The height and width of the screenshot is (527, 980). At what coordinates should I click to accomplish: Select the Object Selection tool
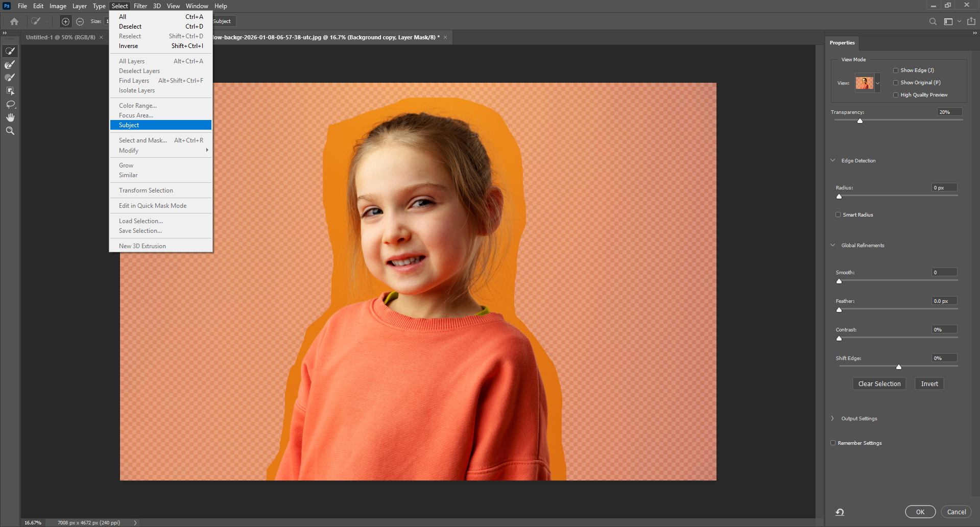point(10,91)
